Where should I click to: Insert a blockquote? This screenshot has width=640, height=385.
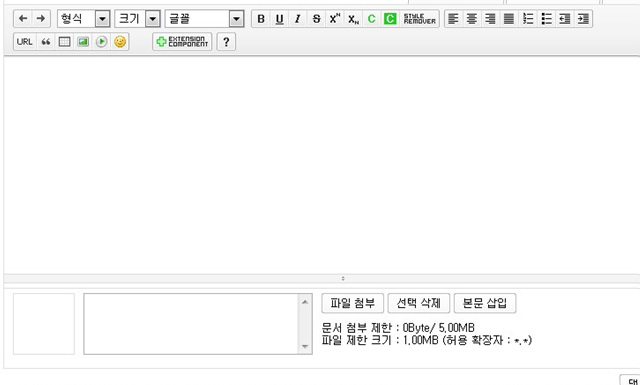point(46,42)
